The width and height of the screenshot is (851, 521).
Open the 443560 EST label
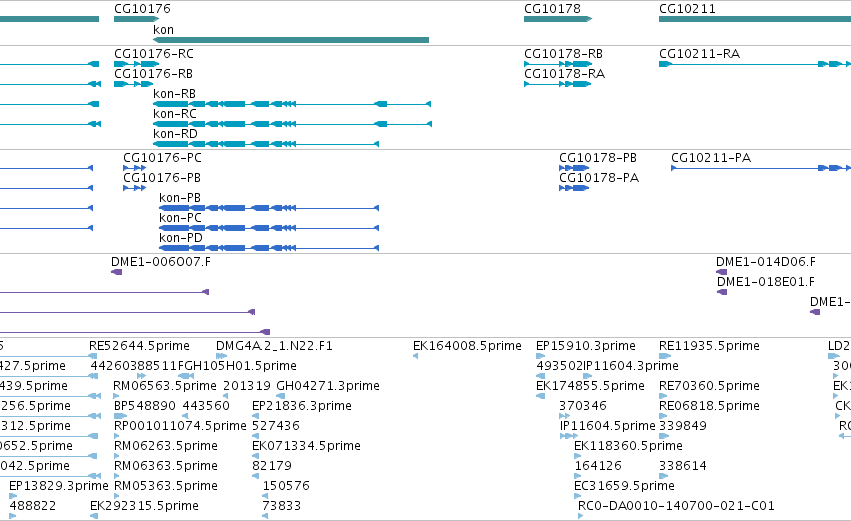(206, 406)
